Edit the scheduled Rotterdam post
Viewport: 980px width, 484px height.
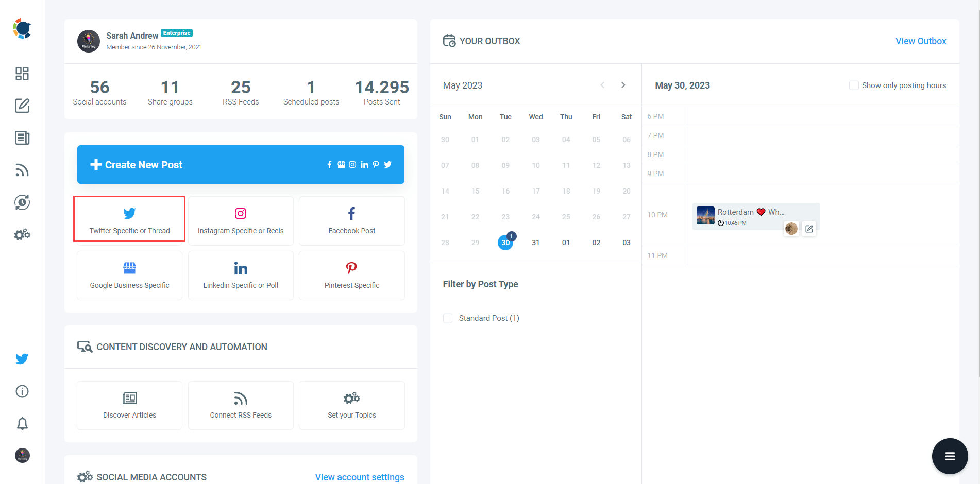[809, 229]
